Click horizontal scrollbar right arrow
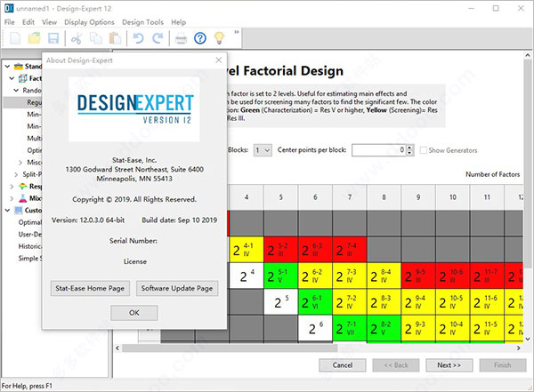 point(518,348)
